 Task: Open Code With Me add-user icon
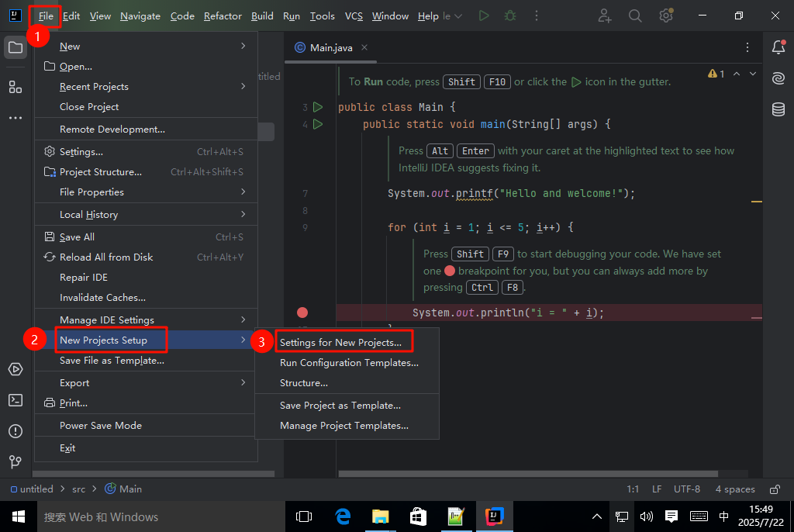tap(605, 16)
